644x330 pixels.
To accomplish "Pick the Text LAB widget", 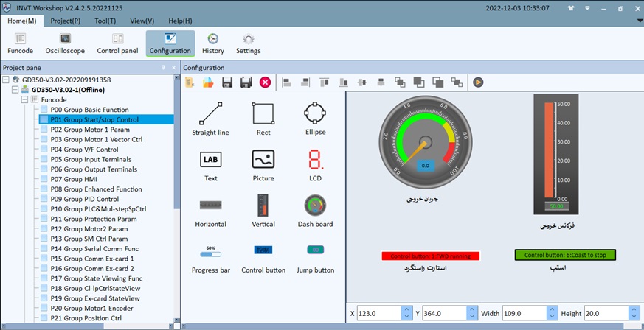I will click(211, 166).
